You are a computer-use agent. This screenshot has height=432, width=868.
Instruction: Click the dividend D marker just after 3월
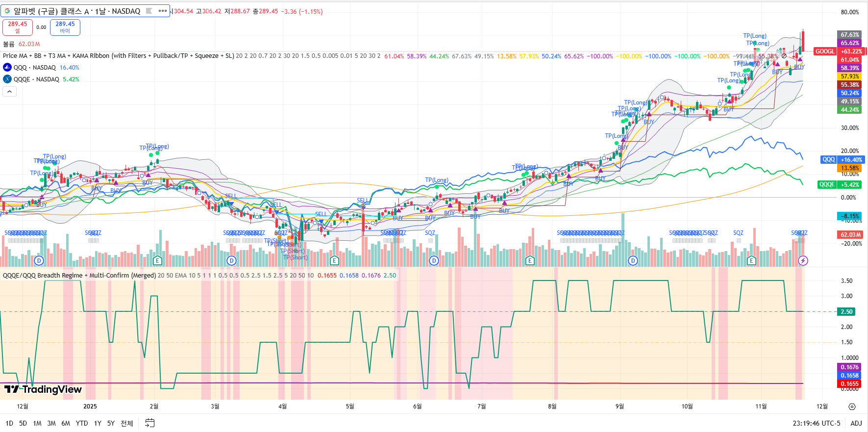232,260
